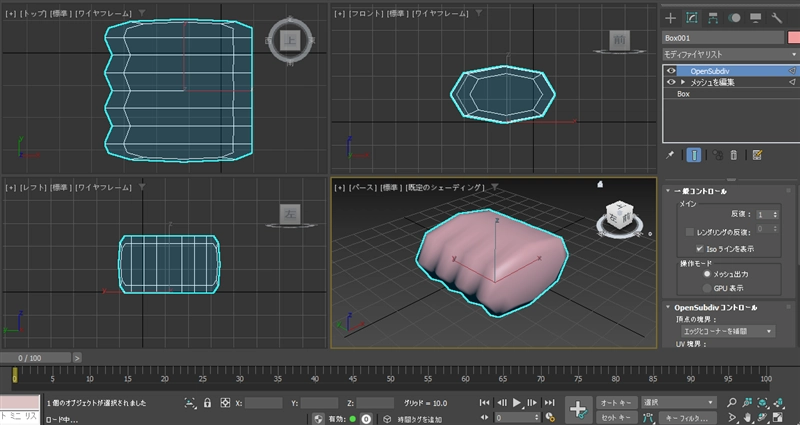This screenshot has width=800, height=425.
Task: Open the [パース] viewport label menu
Action: coord(361,187)
